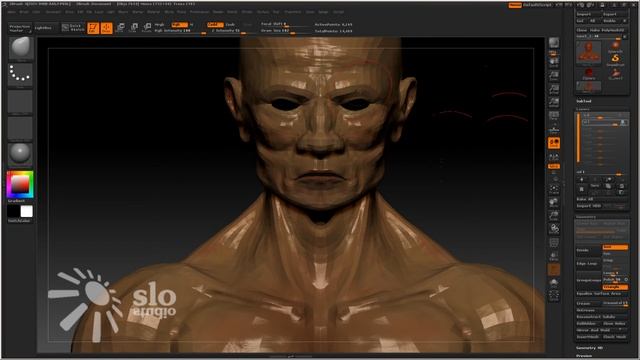Click the Frame icon on right shelf

click(554, 189)
